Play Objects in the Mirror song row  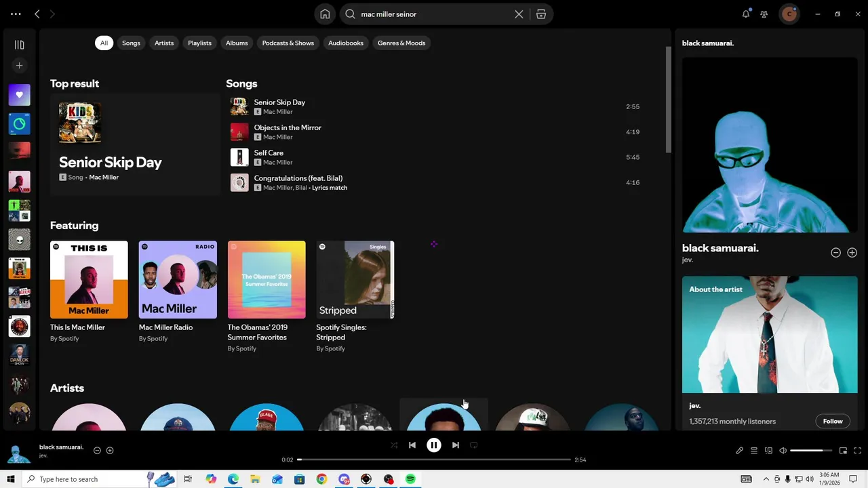(x=435, y=132)
